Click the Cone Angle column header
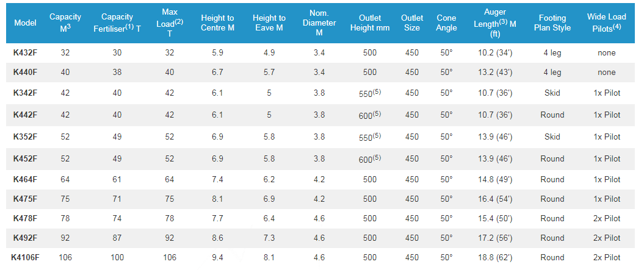The width and height of the screenshot is (644, 270). click(446, 23)
